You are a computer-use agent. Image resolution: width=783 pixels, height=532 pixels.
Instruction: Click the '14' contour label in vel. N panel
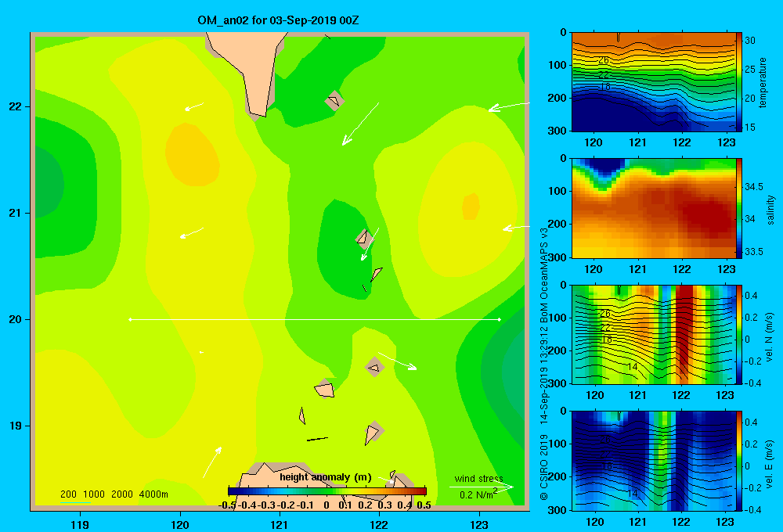point(632,366)
